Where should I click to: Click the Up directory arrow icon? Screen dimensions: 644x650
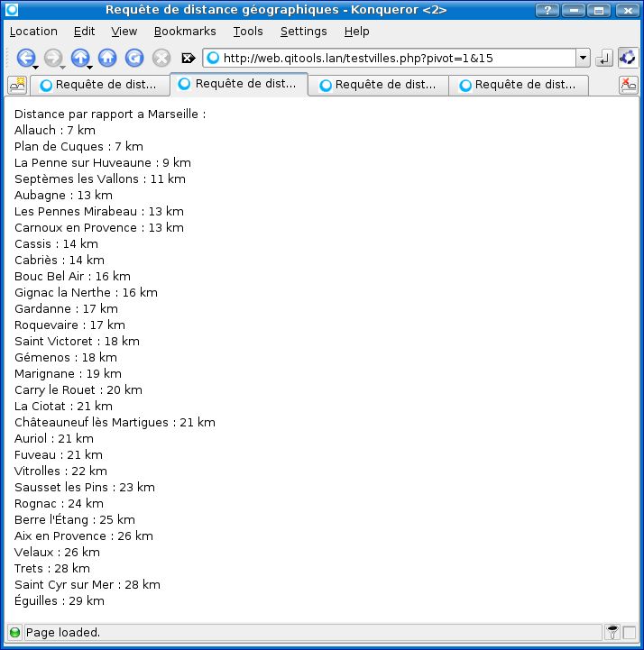click(80, 58)
